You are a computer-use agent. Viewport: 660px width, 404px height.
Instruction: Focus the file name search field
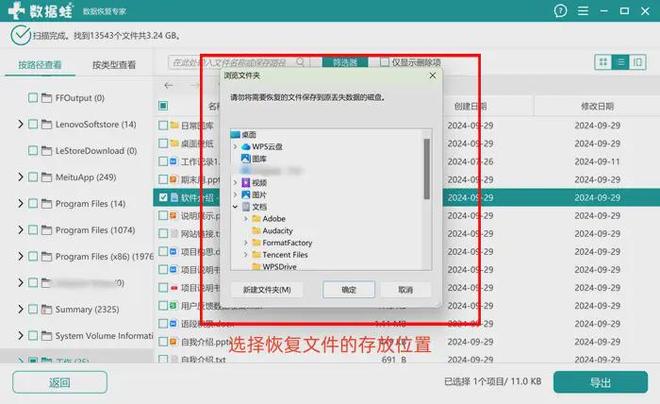click(239, 62)
